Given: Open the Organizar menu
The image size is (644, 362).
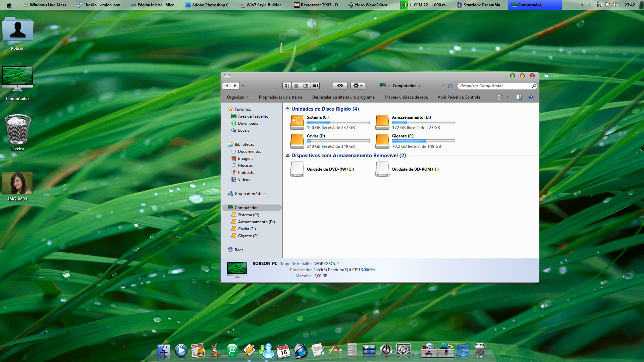Looking at the screenshot, I should (237, 97).
